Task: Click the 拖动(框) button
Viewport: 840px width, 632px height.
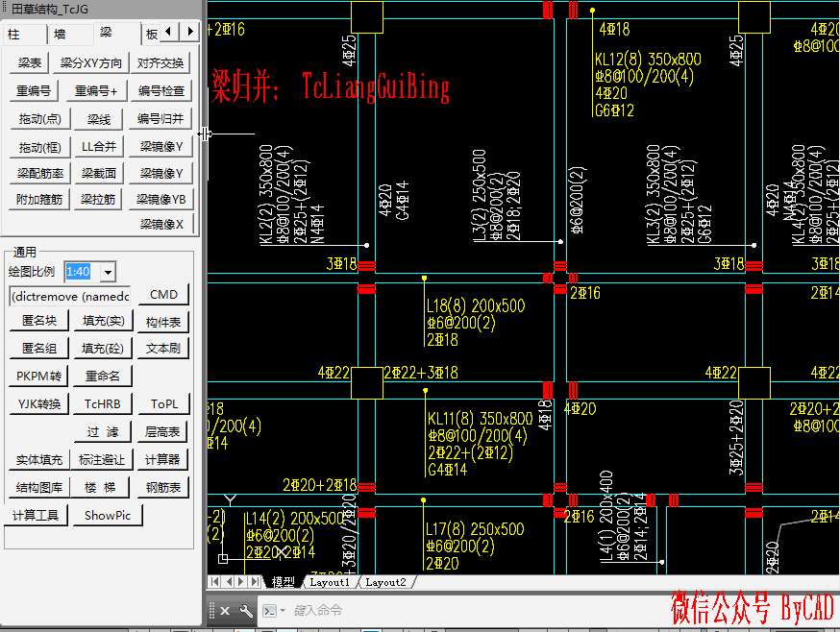Action: point(40,147)
